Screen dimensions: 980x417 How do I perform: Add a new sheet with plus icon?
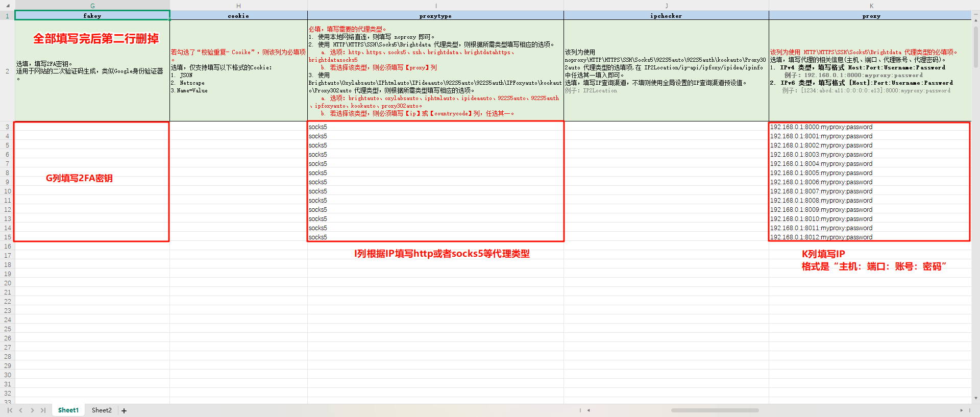[x=124, y=410]
